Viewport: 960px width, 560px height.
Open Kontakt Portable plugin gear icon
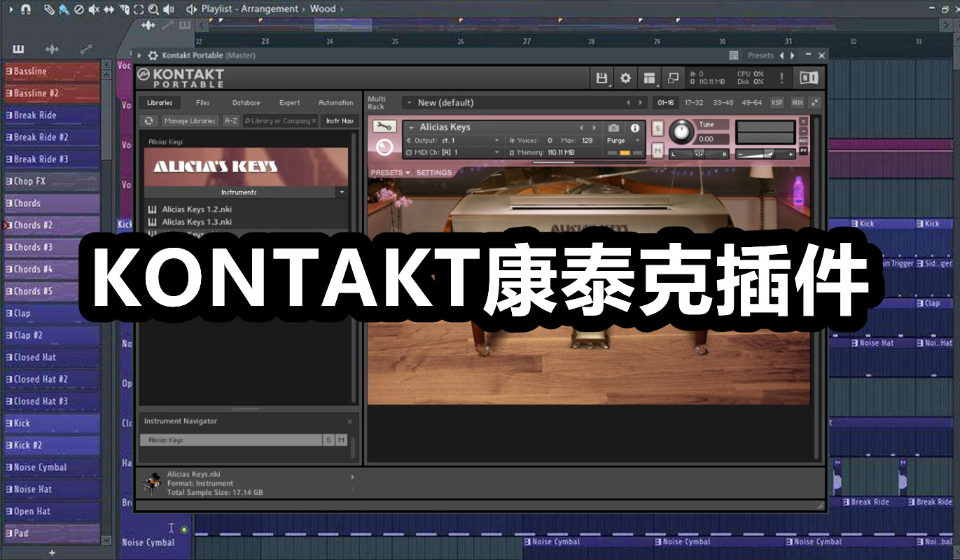pos(152,55)
